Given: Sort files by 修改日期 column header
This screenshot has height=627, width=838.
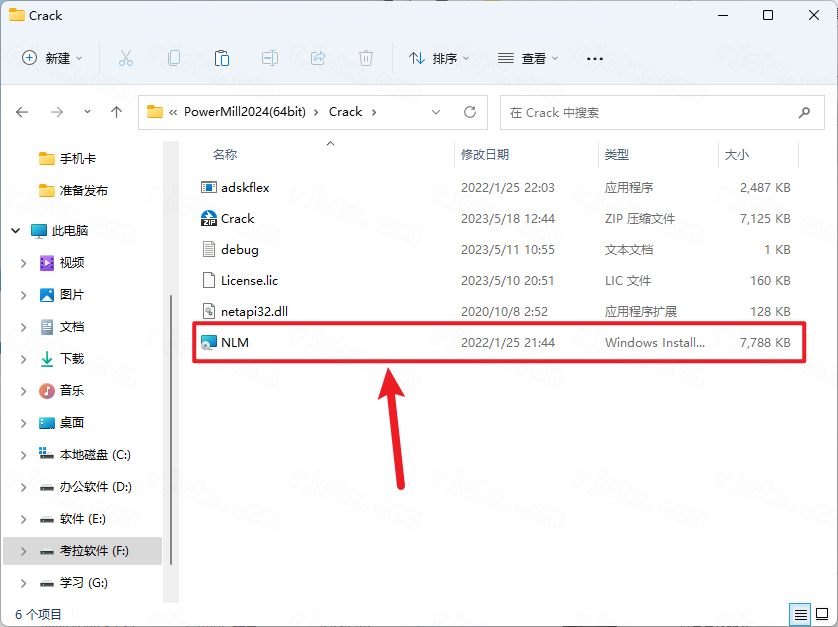Looking at the screenshot, I should tap(485, 155).
